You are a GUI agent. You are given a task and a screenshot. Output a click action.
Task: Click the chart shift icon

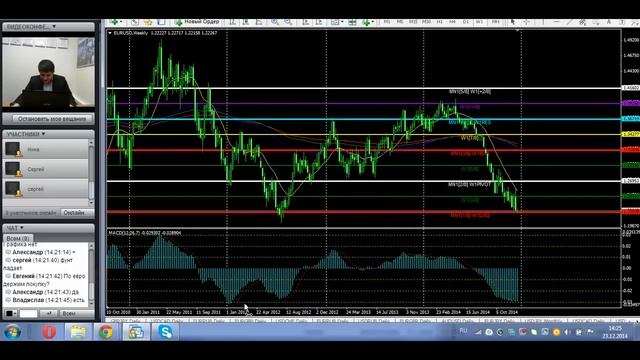[319, 22]
